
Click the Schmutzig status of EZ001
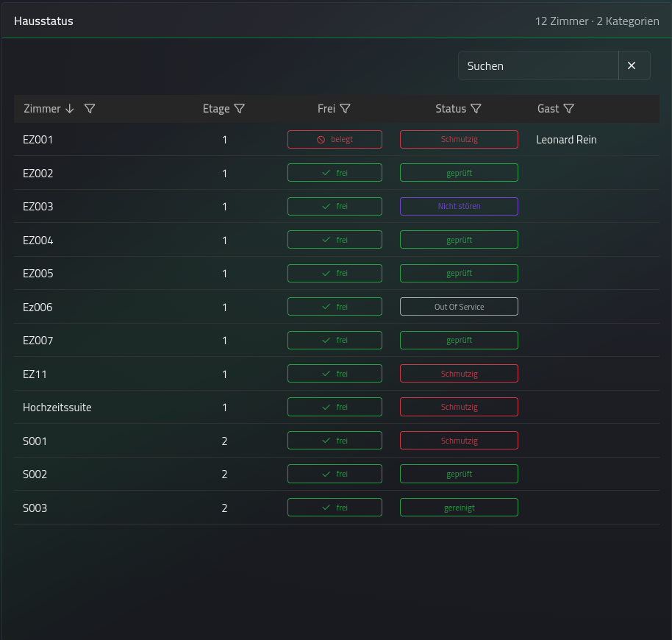459,139
